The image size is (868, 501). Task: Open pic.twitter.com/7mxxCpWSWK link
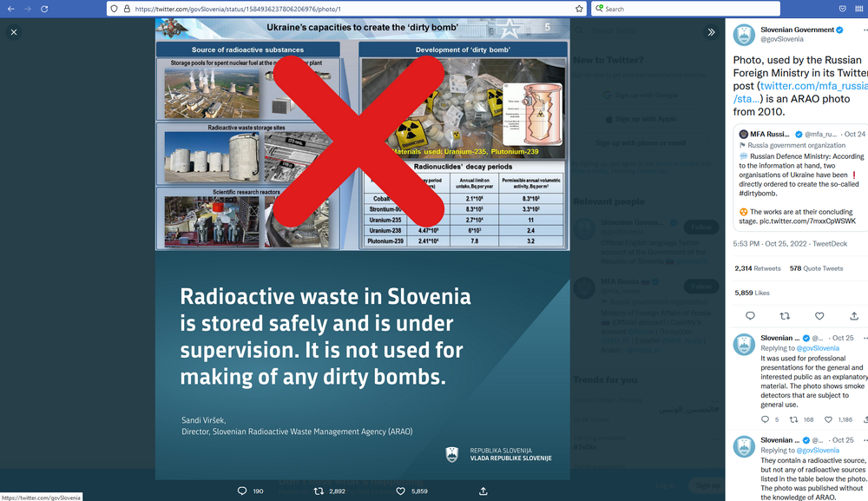coord(807,221)
